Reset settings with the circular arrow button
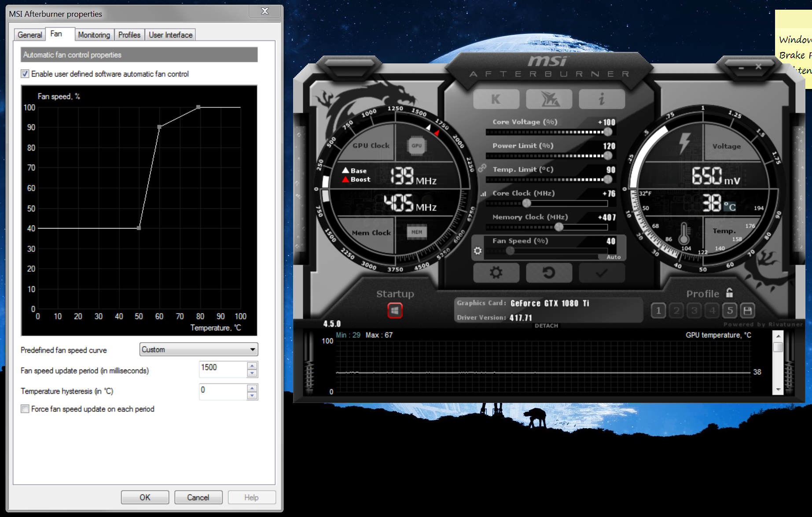This screenshot has height=517, width=812. tap(549, 273)
